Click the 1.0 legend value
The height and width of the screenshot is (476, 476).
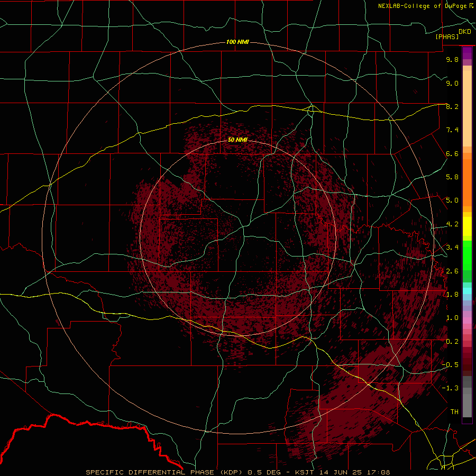coord(452,318)
